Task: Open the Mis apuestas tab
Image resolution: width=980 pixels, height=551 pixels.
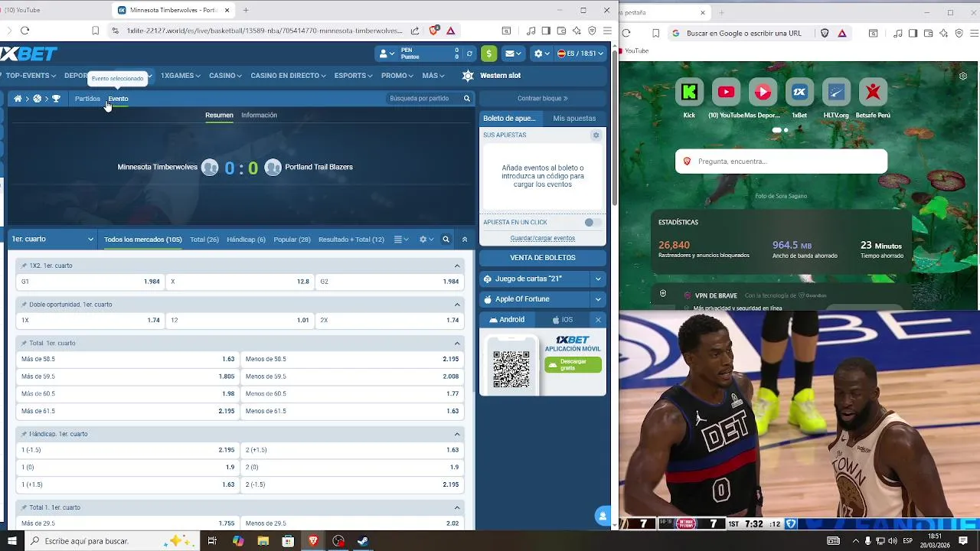Action: 574,119
